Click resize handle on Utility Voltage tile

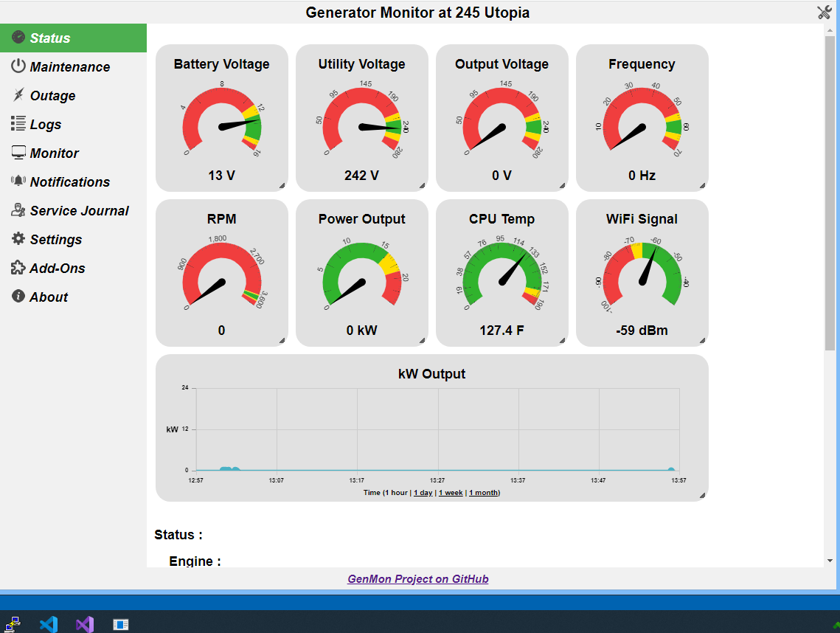point(422,185)
